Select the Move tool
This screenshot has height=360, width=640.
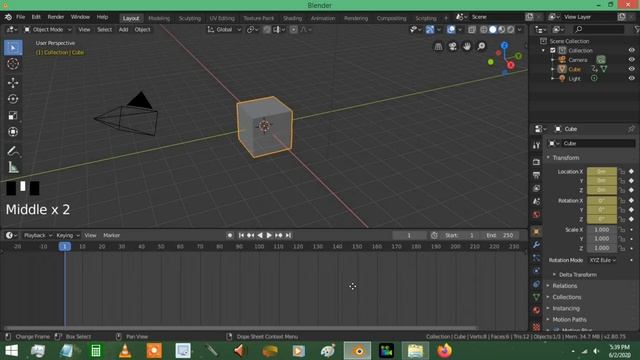13,83
